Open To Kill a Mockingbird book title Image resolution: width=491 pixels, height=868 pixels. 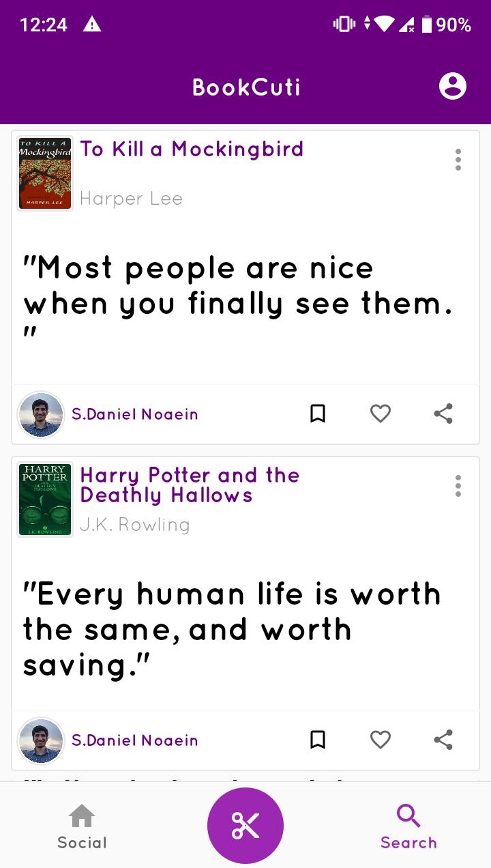pos(192,149)
